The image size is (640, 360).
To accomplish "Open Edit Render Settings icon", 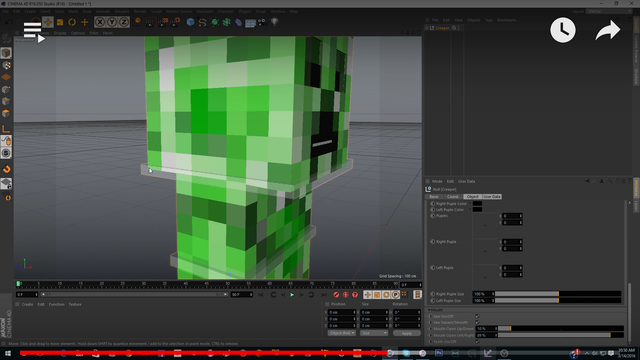I will 176,22.
